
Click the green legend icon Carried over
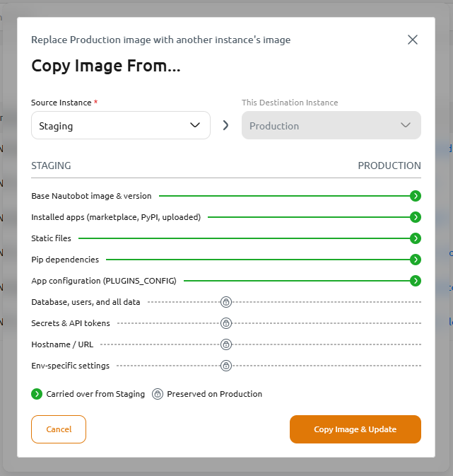pyautogui.click(x=37, y=395)
